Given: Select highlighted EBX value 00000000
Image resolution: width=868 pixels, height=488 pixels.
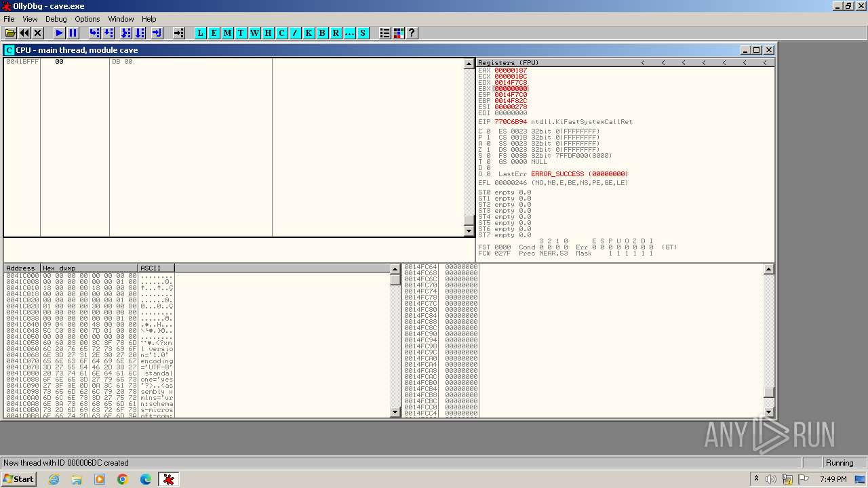Looking at the screenshot, I should [x=511, y=89].
